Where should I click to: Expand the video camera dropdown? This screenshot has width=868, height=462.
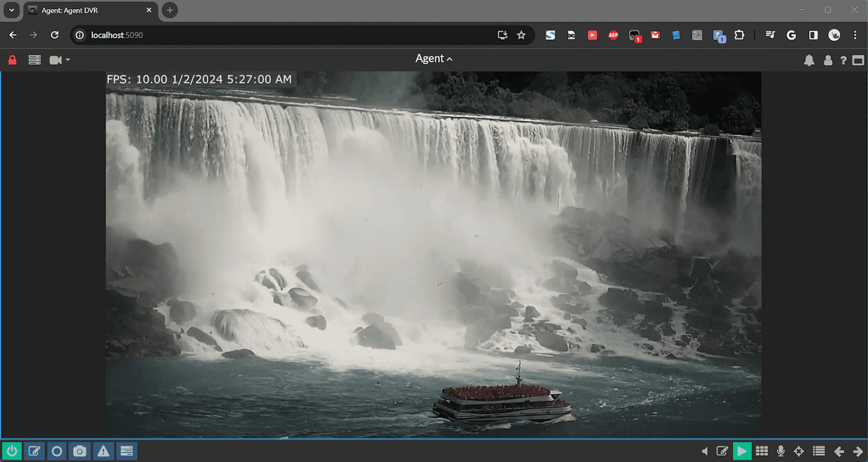[59, 60]
